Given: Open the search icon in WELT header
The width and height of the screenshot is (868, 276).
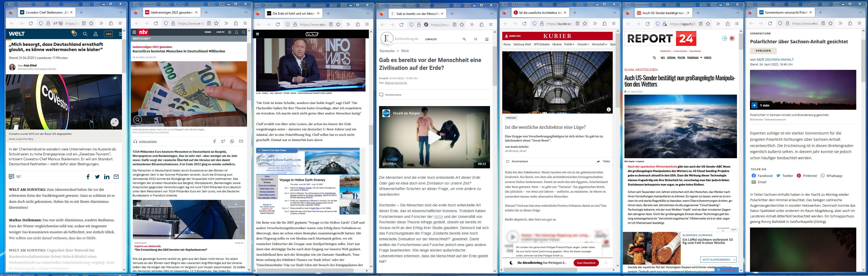Looking at the screenshot, I should (x=85, y=34).
